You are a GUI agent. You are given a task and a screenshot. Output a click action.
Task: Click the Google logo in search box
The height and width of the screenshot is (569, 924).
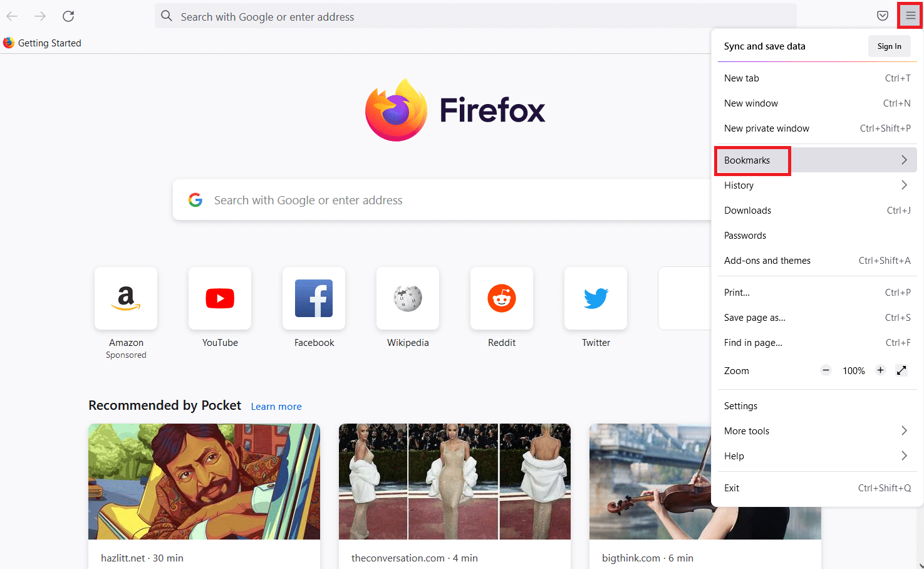195,200
